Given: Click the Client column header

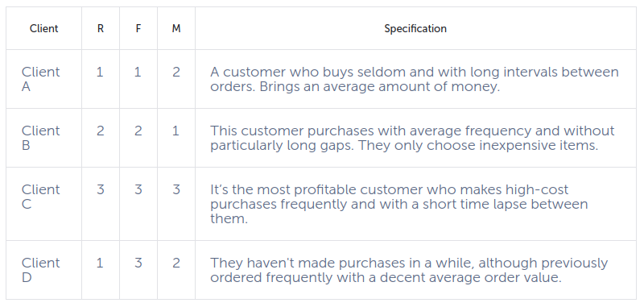Looking at the screenshot, I should (44, 29).
